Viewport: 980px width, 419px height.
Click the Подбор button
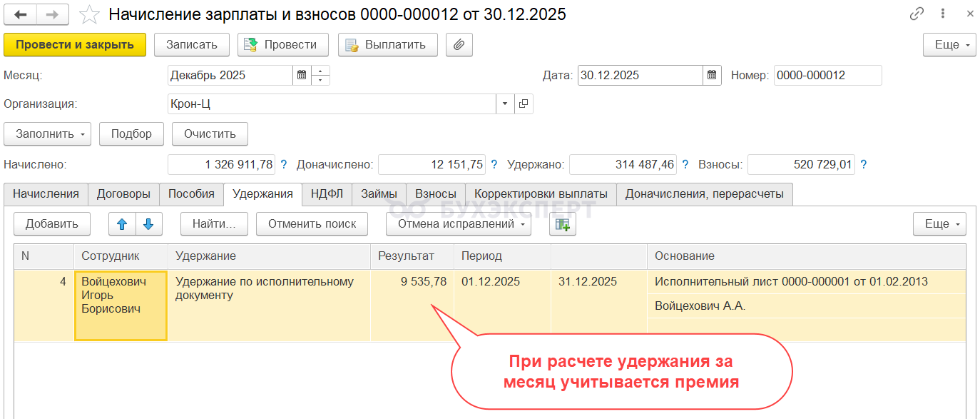(131, 133)
